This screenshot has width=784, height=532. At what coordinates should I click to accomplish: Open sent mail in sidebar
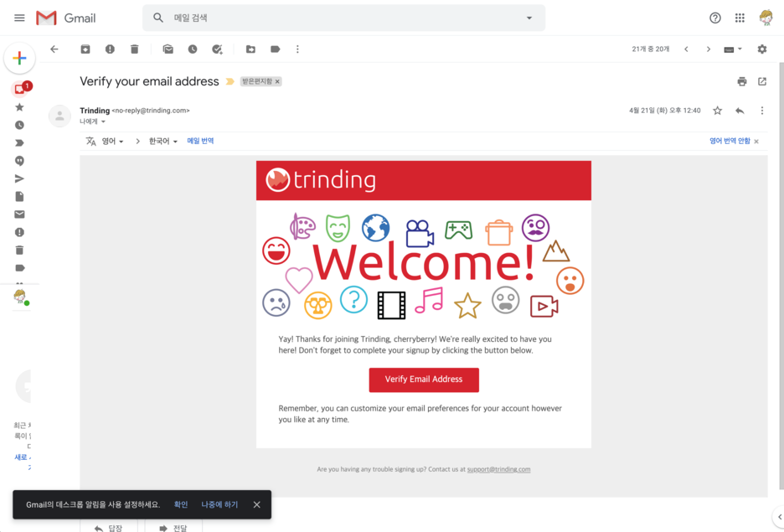click(x=19, y=178)
